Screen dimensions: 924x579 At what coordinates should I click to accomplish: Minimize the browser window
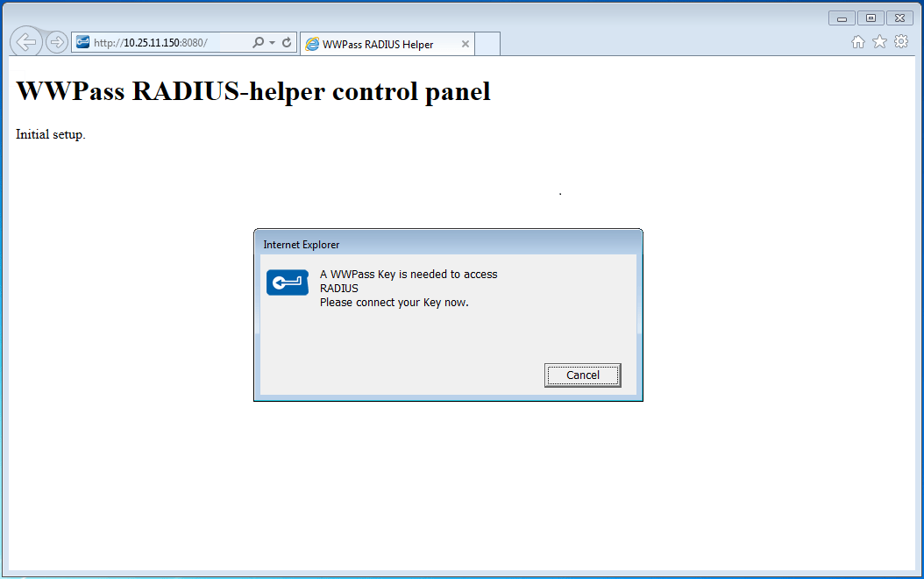tap(842, 18)
